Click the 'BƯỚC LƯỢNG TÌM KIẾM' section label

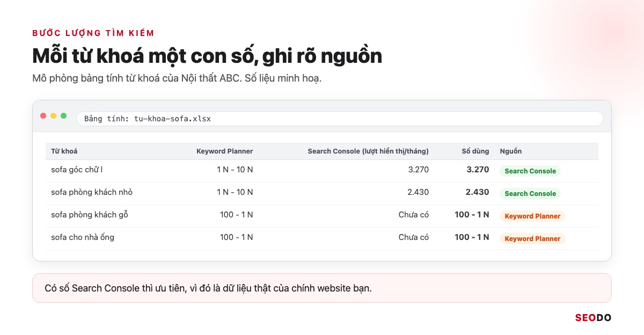click(93, 33)
